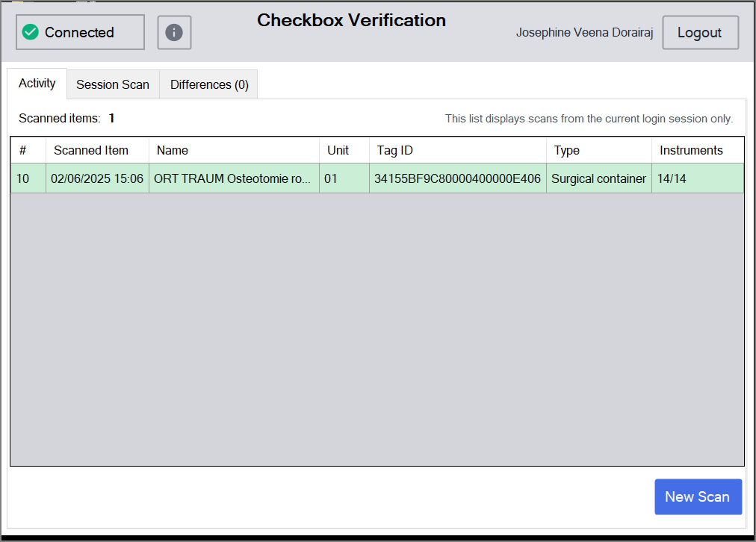Click the Surgical container type cell
This screenshot has width=756, height=542.
pos(599,178)
